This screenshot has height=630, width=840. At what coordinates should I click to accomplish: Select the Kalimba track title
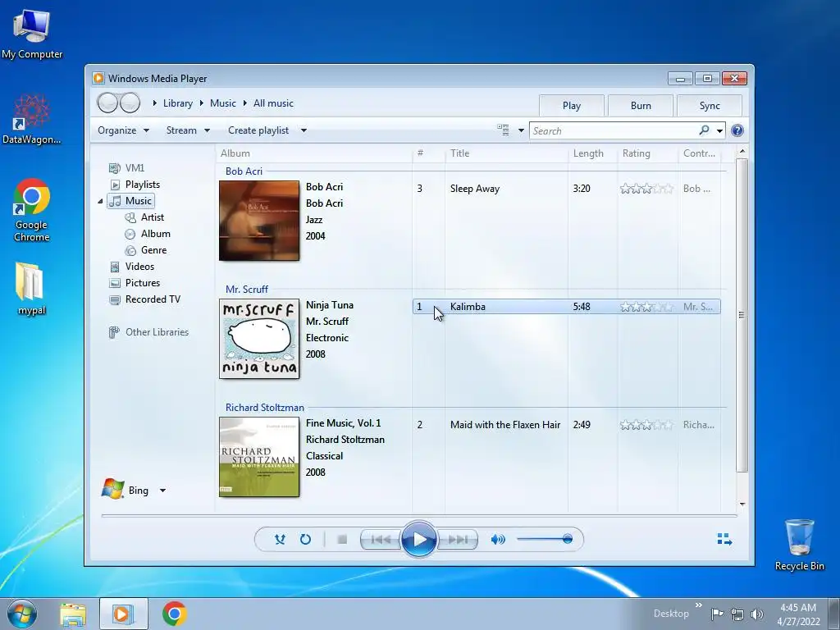tap(468, 307)
